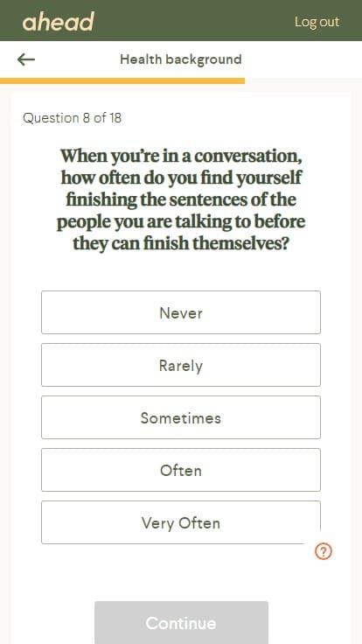This screenshot has width=362, height=644.
Task: Click the conversation question heading text
Action: click(181, 199)
